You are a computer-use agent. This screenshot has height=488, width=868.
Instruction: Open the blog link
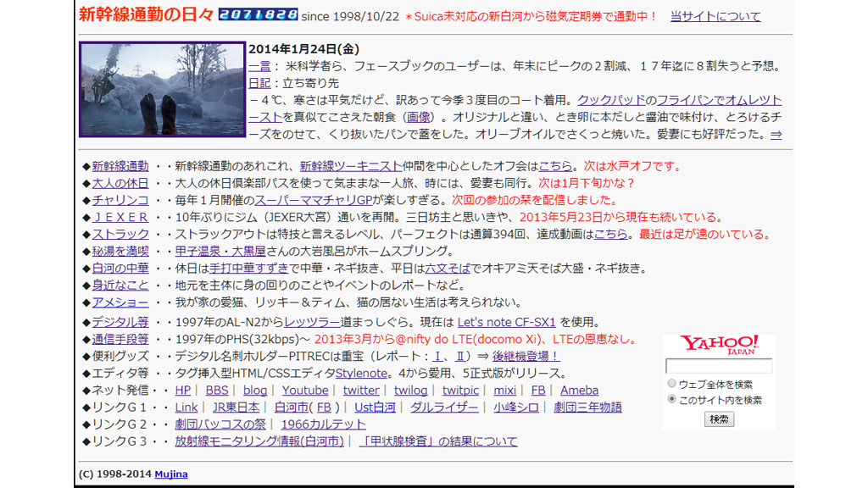254,391
